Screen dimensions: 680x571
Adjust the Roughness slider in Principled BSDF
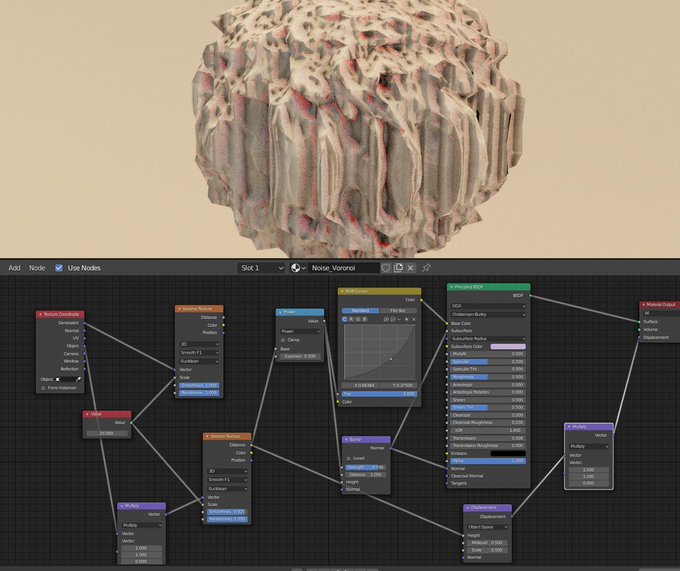coord(488,377)
